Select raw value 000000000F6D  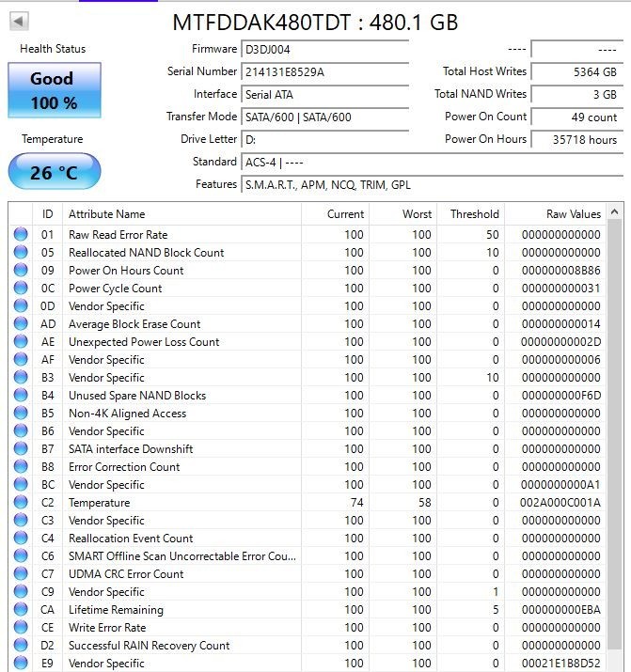[x=561, y=395]
